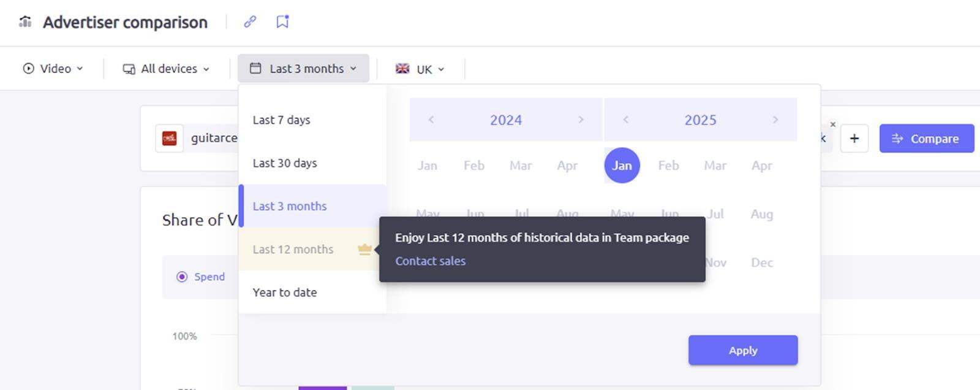Click the plus icon to add another advertiser
Screen dimensions: 980x390
point(854,139)
